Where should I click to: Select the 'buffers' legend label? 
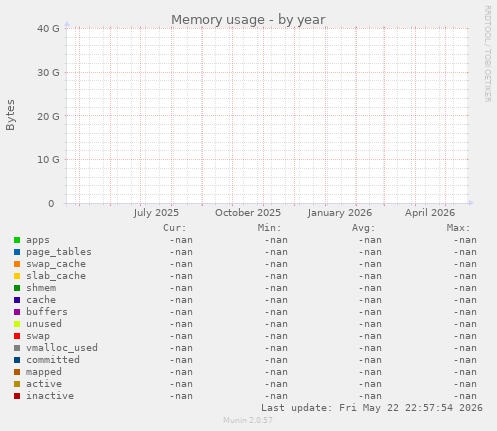click(x=47, y=312)
